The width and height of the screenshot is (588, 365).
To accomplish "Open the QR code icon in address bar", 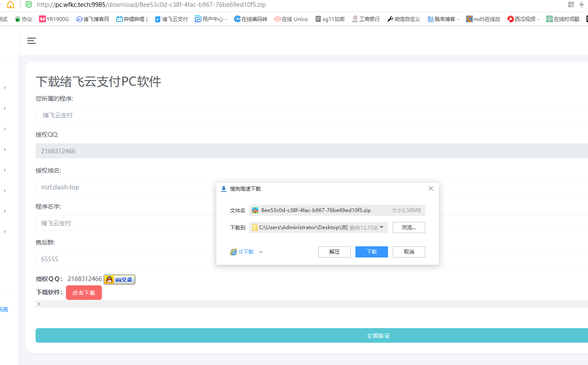I will (x=571, y=5).
